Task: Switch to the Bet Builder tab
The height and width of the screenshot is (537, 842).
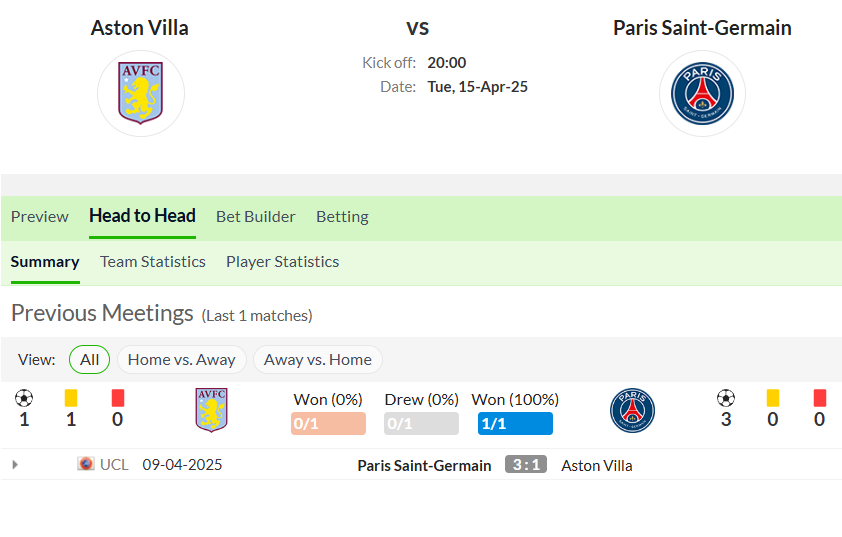Action: click(256, 217)
